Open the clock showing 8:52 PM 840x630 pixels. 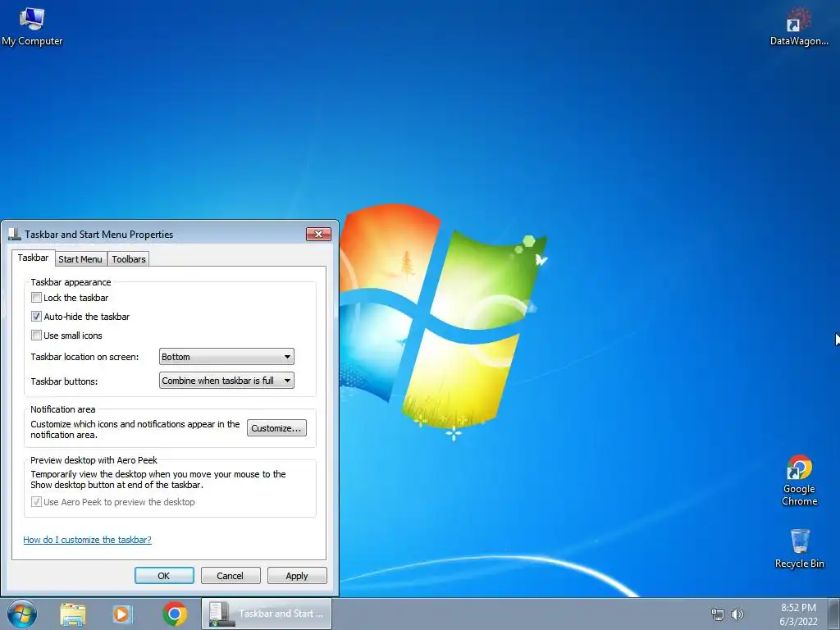[x=798, y=614]
